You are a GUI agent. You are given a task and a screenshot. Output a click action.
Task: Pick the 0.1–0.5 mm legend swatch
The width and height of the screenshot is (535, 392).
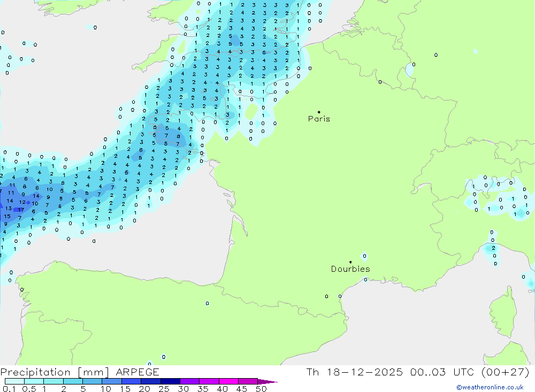[14, 381]
